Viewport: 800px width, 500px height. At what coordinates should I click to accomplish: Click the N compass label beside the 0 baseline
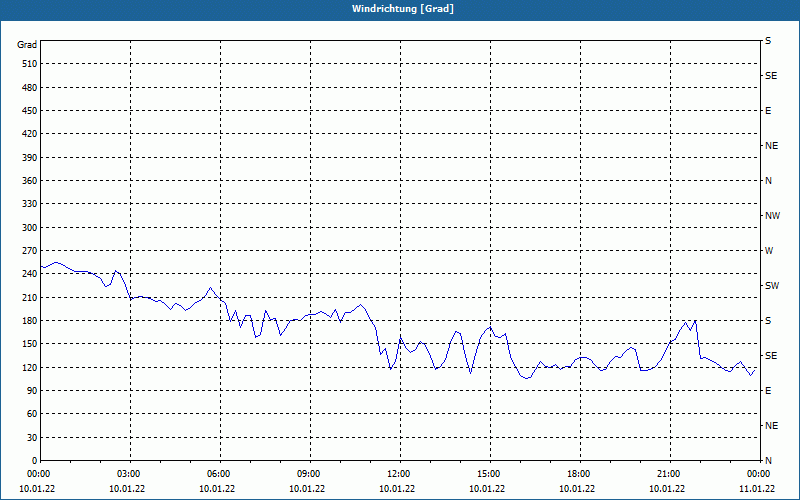point(768,461)
